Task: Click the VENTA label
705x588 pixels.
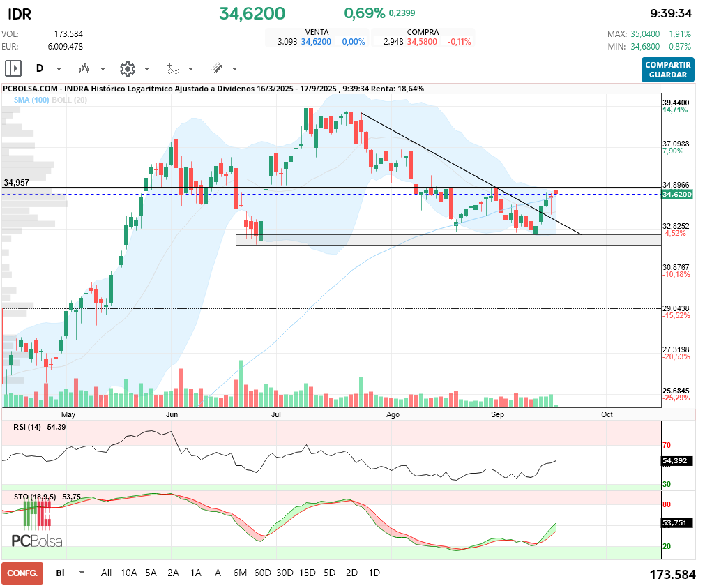Action: pyautogui.click(x=317, y=32)
